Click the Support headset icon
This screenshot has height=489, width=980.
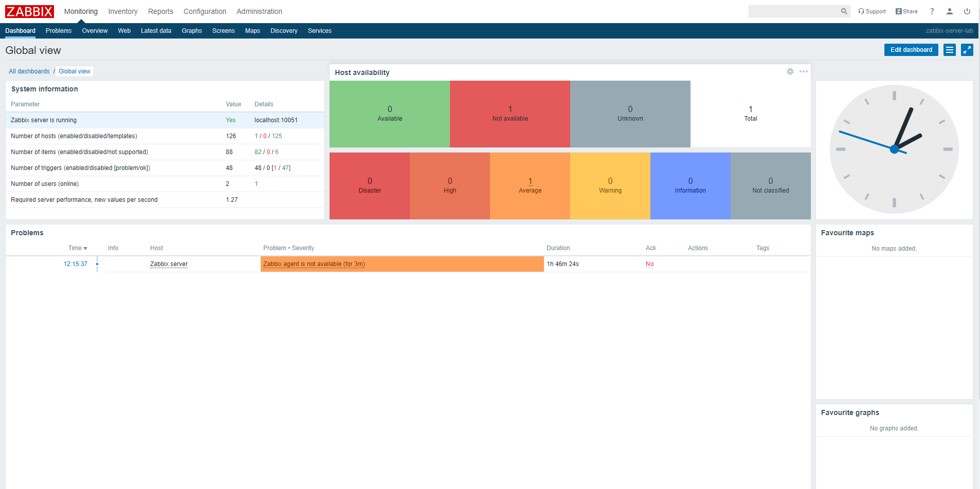click(x=872, y=11)
